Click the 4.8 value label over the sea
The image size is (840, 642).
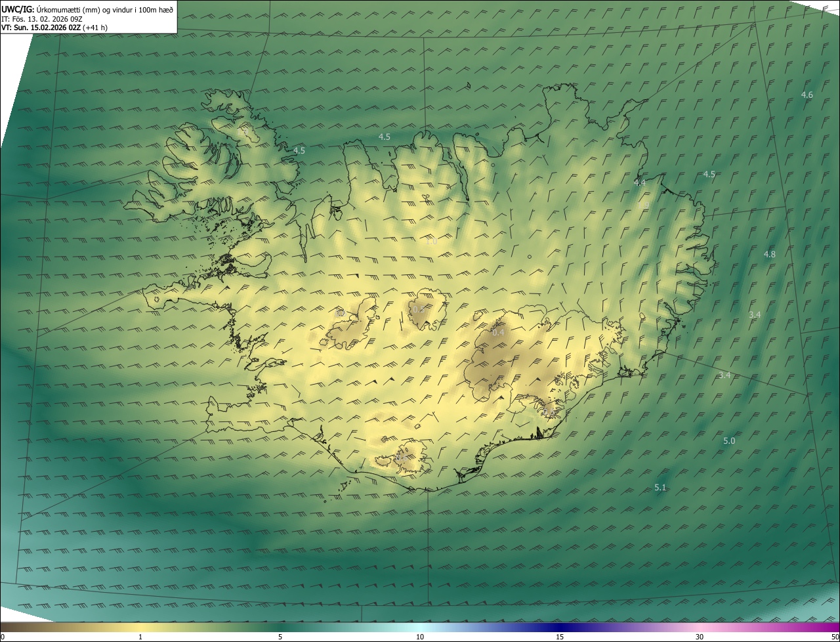pos(770,254)
